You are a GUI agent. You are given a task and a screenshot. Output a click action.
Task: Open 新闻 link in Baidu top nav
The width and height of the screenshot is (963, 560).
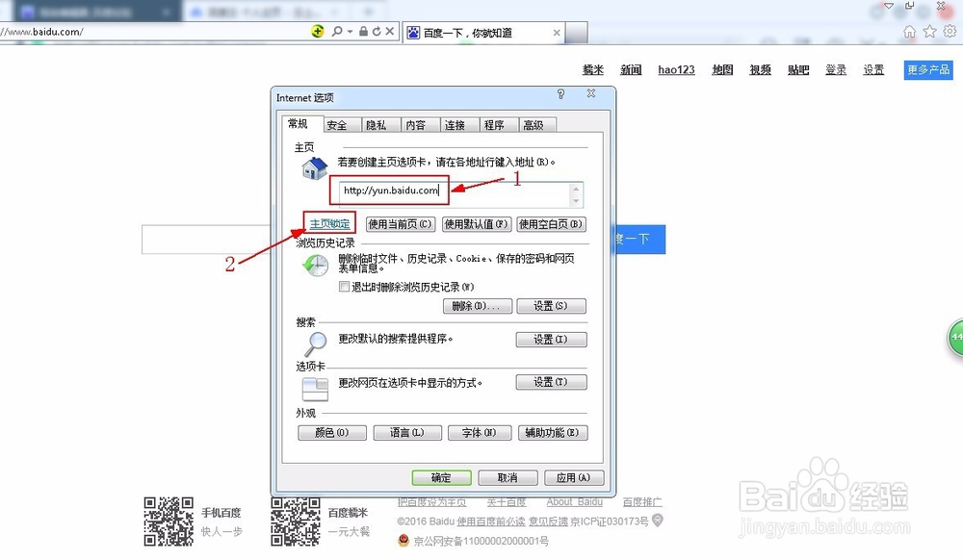631,70
